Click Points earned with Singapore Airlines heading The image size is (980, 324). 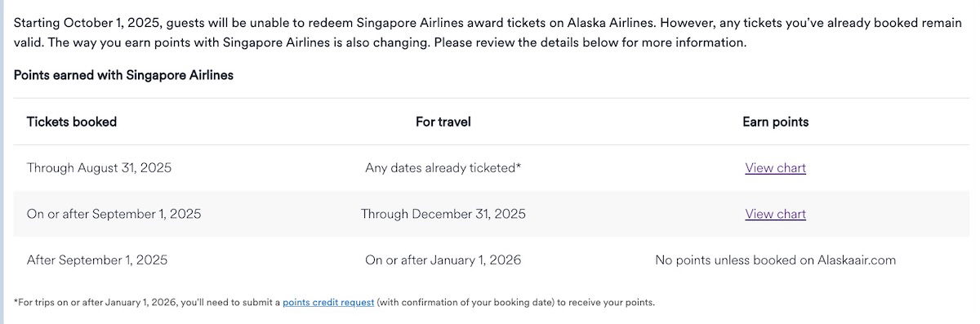(x=123, y=75)
